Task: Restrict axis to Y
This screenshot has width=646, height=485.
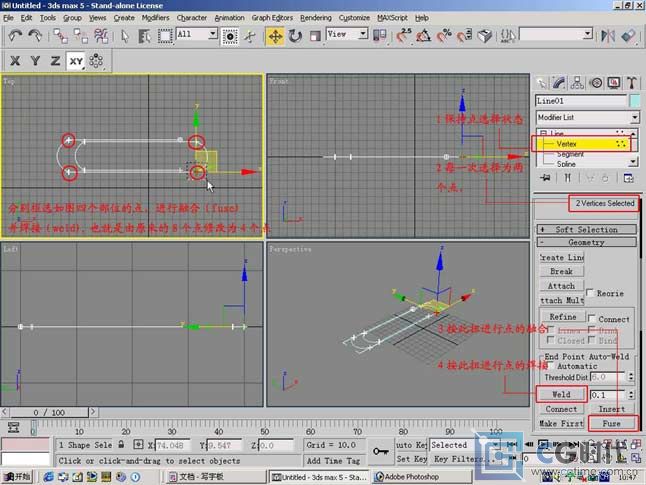Action: pyautogui.click(x=35, y=61)
